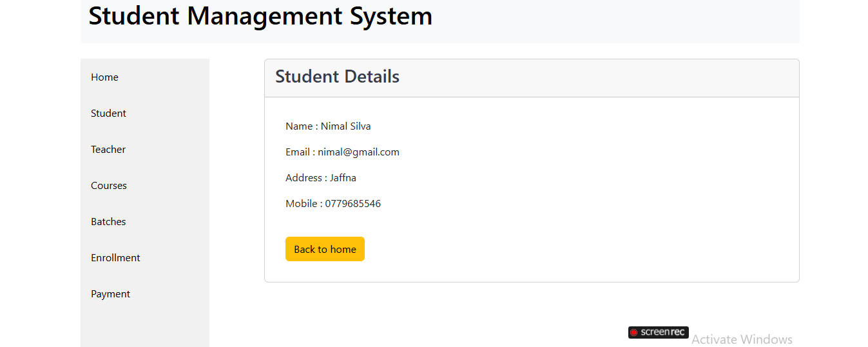Click the Name : Nimal Silva line
The height and width of the screenshot is (347, 868).
[x=328, y=126]
